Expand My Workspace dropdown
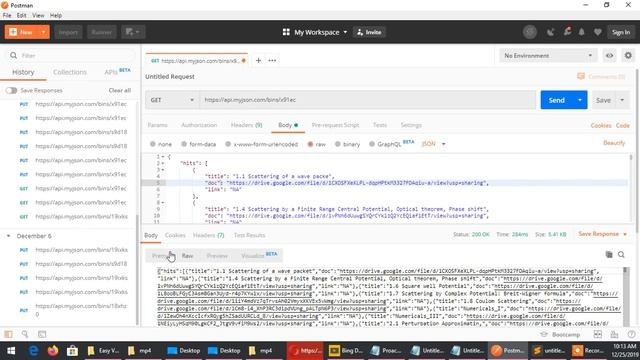640x360 pixels. (x=345, y=32)
